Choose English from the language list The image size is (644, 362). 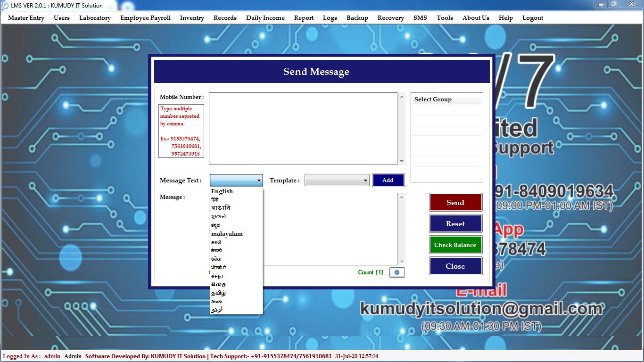(x=222, y=191)
